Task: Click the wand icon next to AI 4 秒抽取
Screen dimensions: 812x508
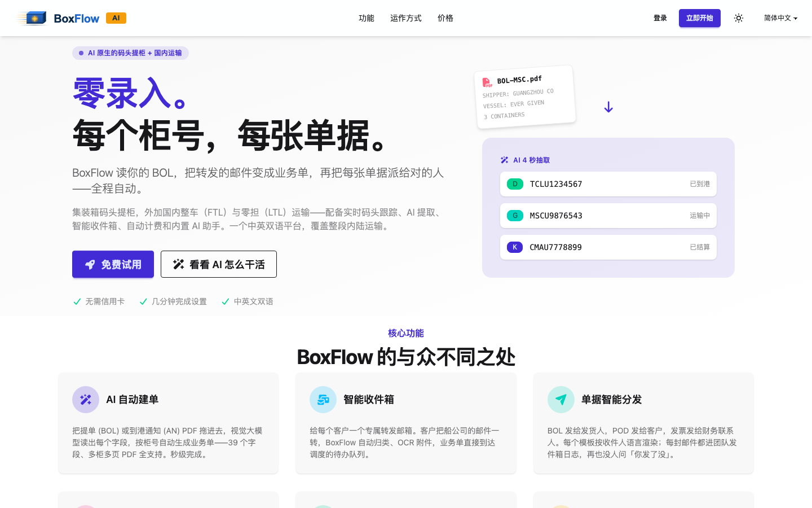Action: pos(505,160)
